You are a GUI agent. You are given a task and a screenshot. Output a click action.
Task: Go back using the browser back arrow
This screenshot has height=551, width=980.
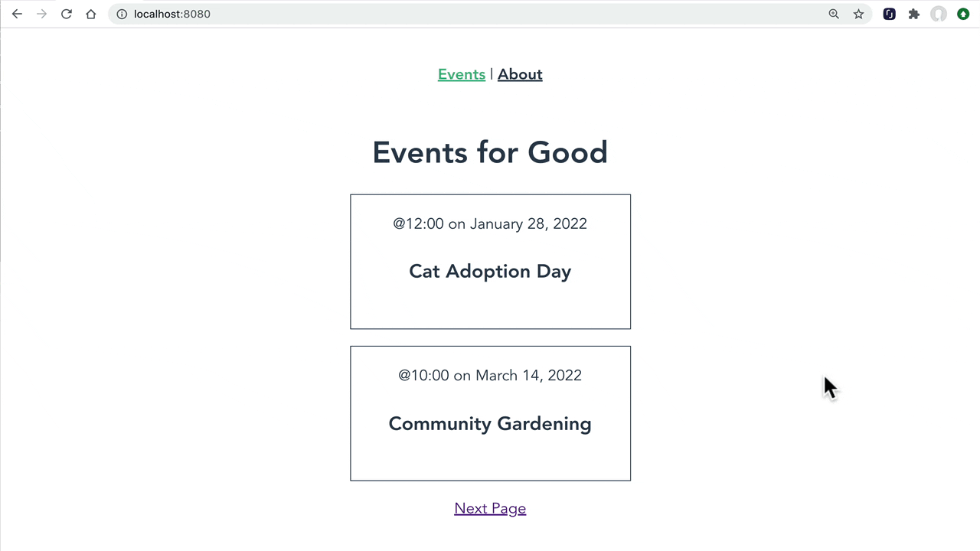[x=17, y=14]
